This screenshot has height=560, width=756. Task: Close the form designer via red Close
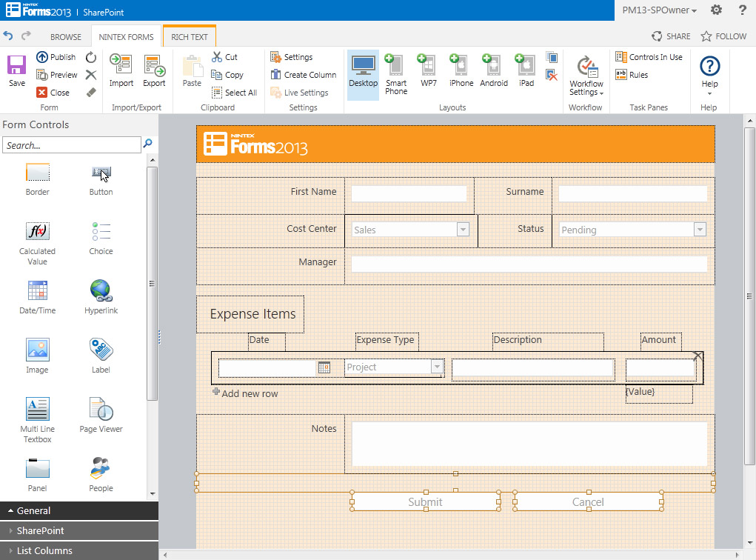point(53,93)
